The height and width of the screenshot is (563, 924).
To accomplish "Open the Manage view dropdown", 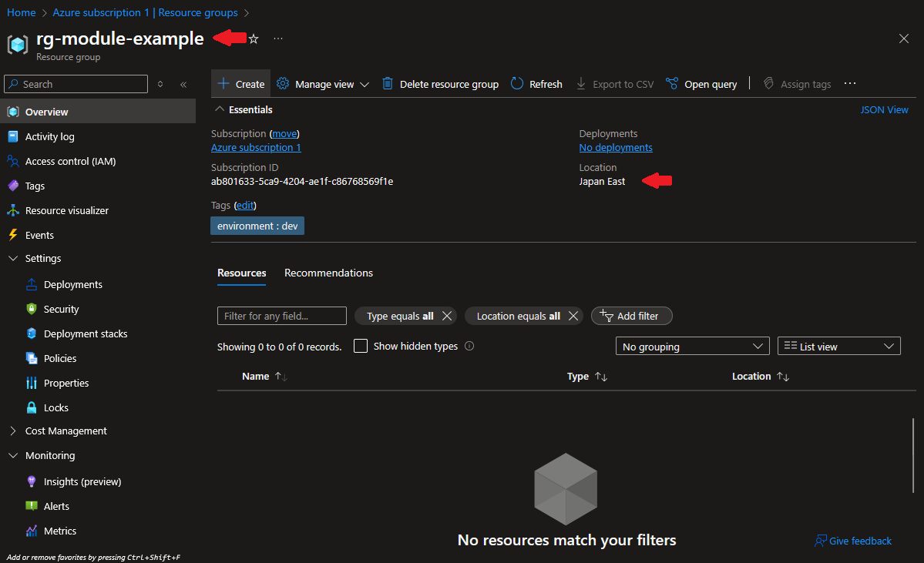I will [x=324, y=84].
